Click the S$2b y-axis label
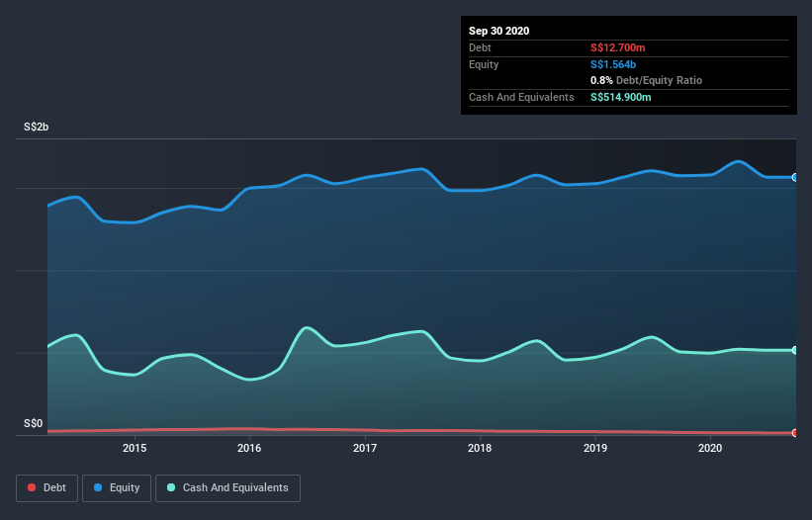812x520 pixels. (37, 128)
